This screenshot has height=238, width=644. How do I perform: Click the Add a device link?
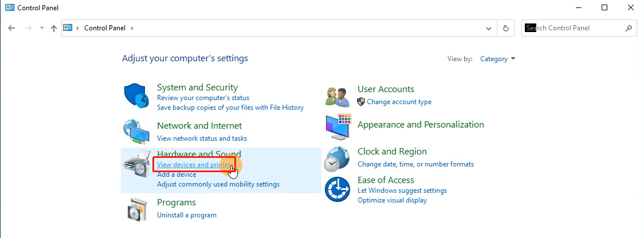(x=176, y=174)
